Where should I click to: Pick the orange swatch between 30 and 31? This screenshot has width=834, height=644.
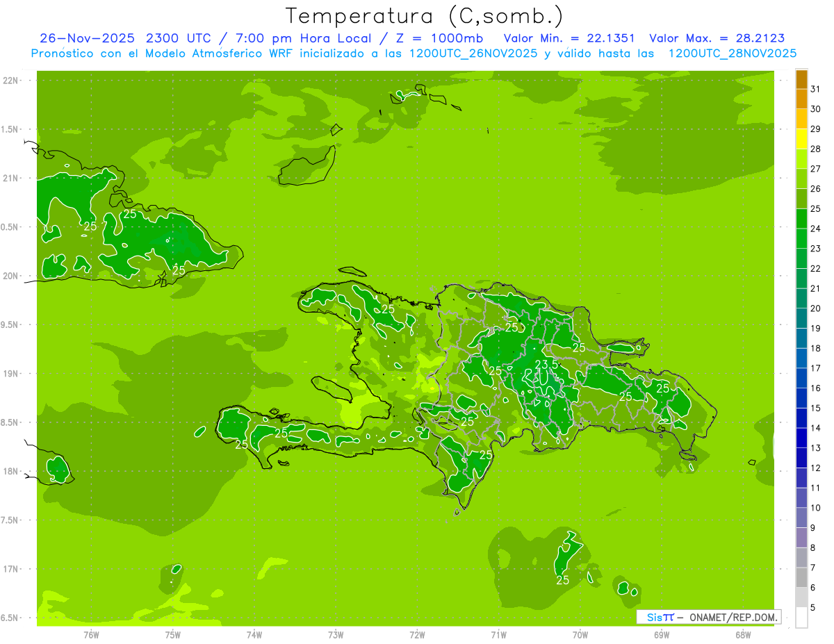801,99
